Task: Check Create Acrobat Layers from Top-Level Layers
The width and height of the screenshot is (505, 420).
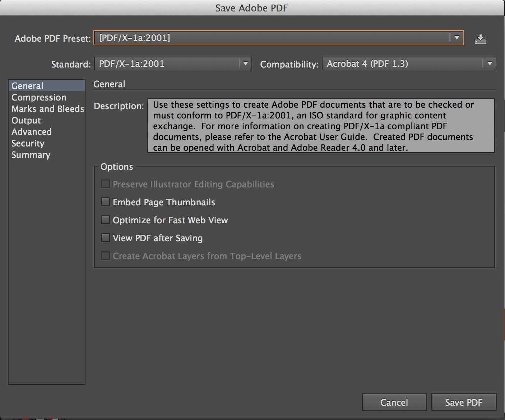Action: [x=105, y=256]
